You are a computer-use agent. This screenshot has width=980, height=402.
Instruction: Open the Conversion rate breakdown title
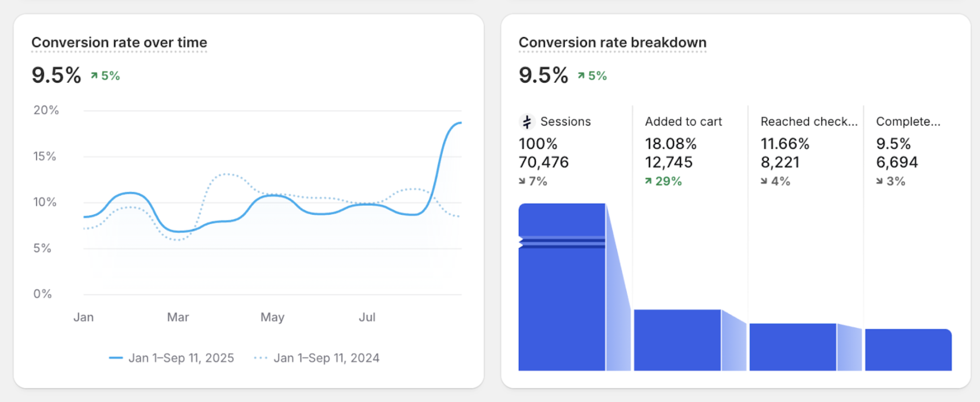[x=612, y=43]
